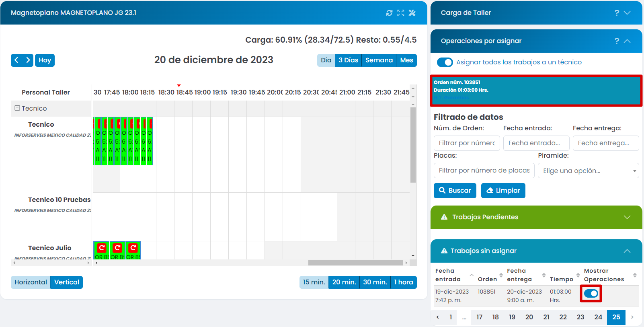Image resolution: width=644 pixels, height=327 pixels.
Task: Sort by Mostrar Operaciones column
Action: pos(635,275)
